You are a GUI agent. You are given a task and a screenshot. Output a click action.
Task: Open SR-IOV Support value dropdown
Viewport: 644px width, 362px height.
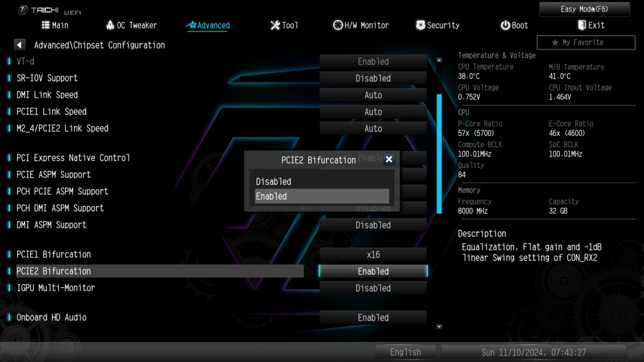(373, 79)
